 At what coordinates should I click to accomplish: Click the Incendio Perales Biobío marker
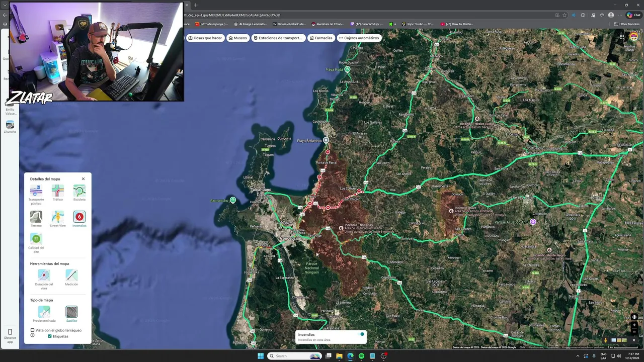click(477, 119)
